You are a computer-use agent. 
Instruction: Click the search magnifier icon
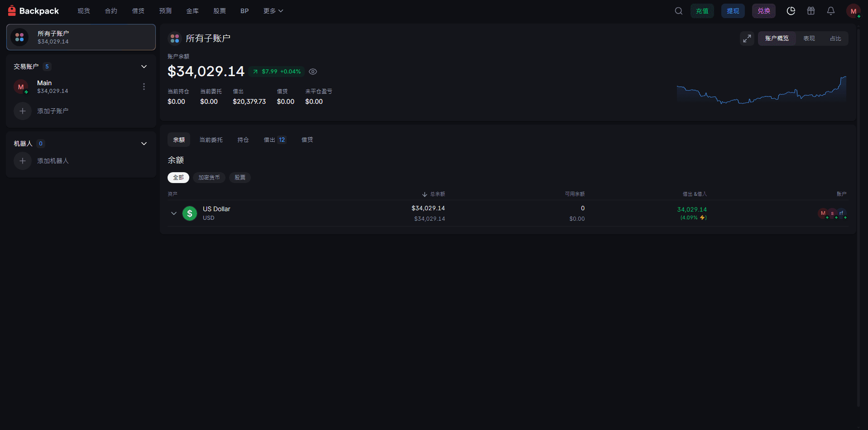coord(678,11)
